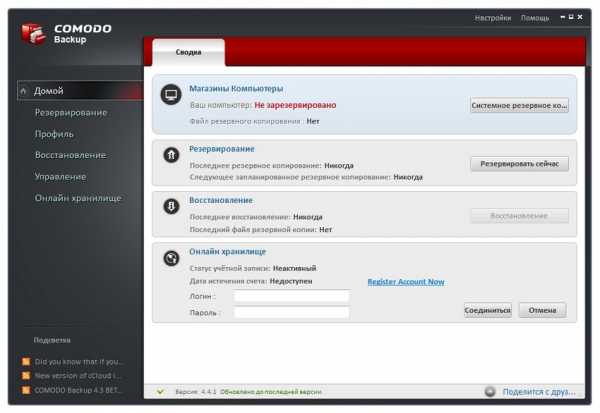Maximize the Comodo Backup window
Screen dimensions: 600x413
[x=571, y=17]
